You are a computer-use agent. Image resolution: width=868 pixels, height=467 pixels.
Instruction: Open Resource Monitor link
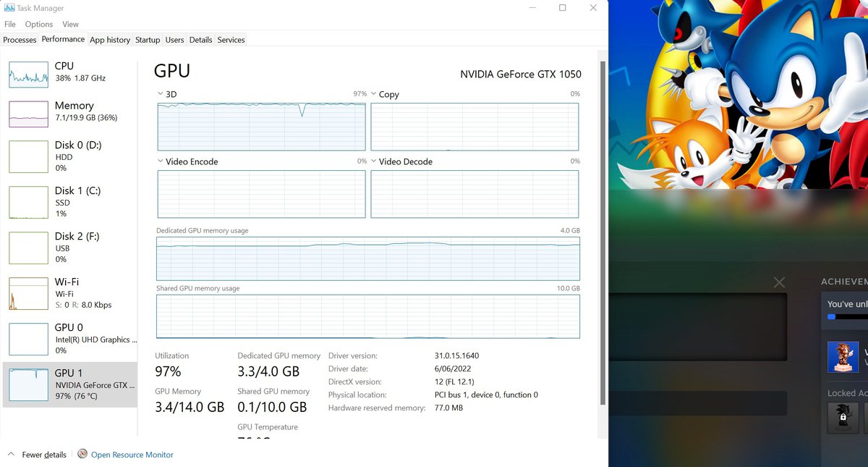pos(132,455)
